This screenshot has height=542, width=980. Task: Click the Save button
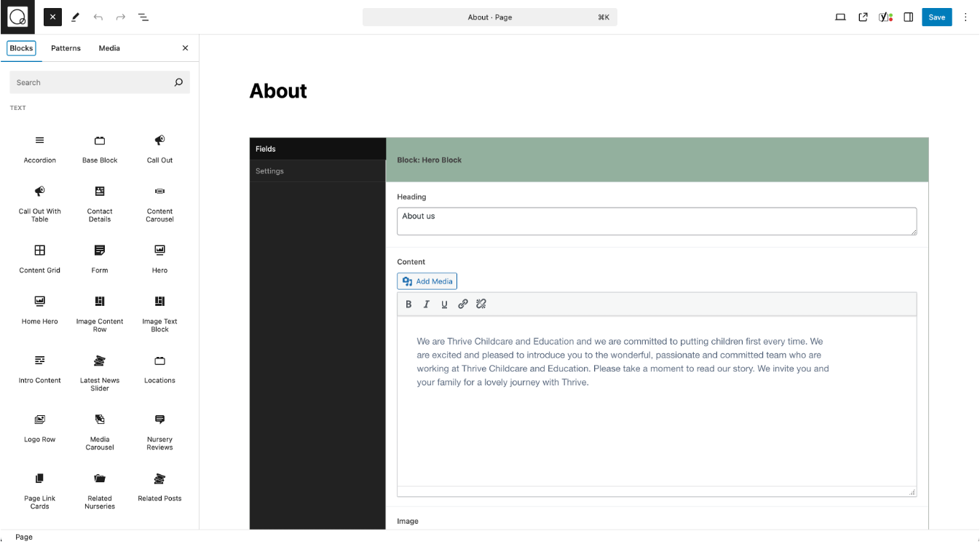click(937, 17)
